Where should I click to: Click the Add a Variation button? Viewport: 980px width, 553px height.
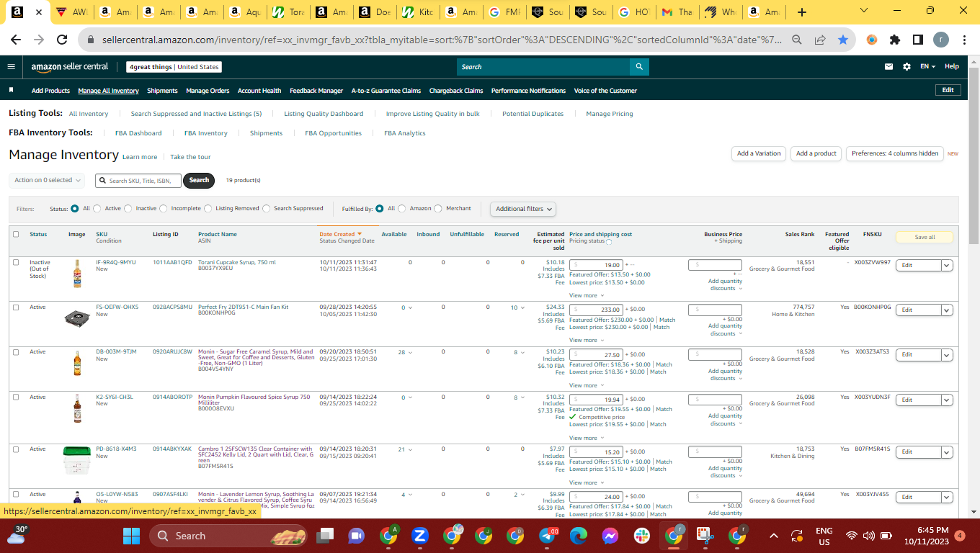[759, 153]
